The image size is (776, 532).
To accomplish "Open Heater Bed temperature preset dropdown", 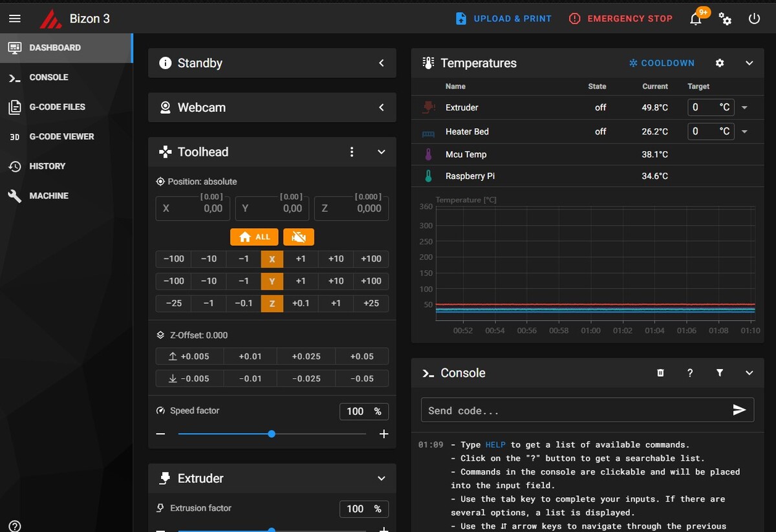I will point(744,132).
